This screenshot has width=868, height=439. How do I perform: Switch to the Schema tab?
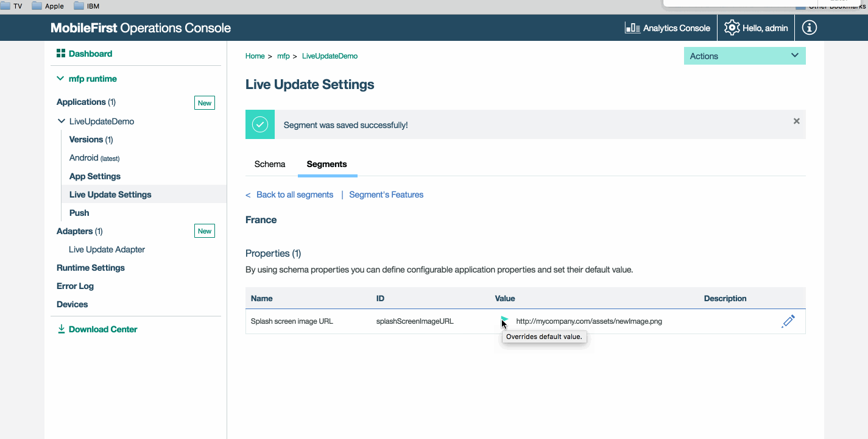tap(270, 164)
